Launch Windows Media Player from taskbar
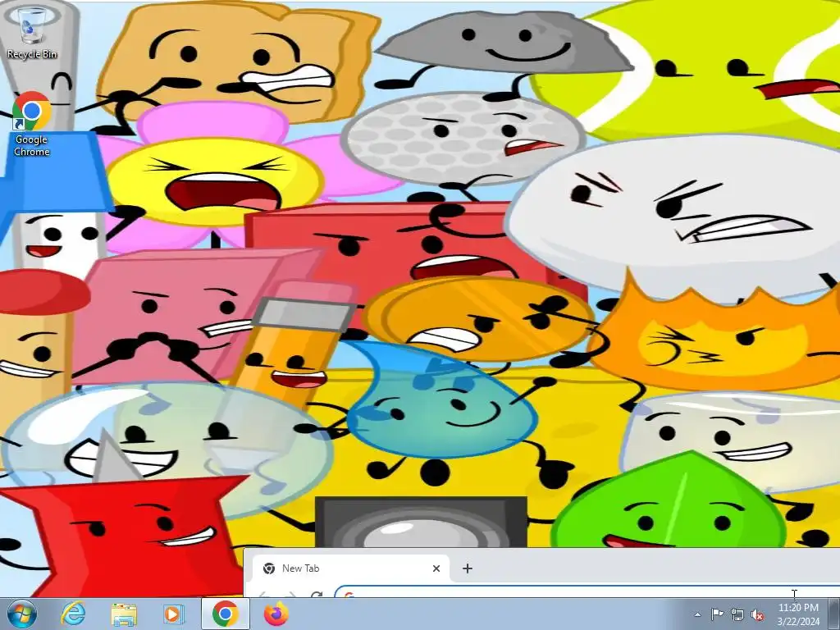 174,614
